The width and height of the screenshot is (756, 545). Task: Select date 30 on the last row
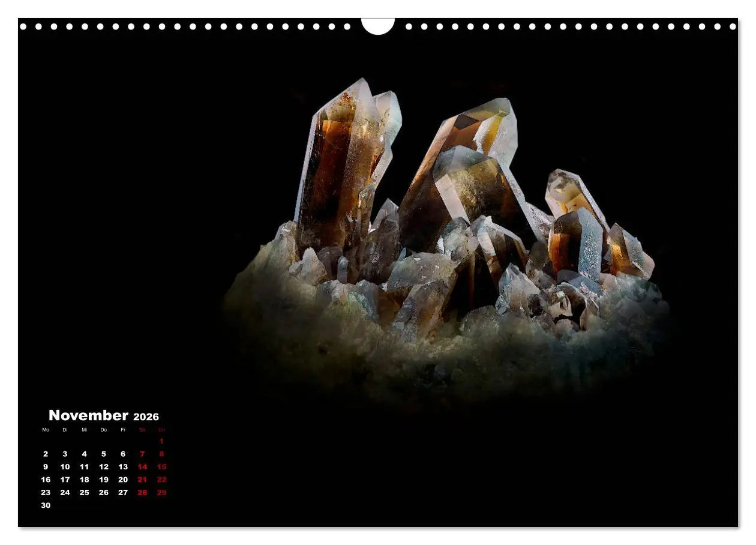point(44,505)
